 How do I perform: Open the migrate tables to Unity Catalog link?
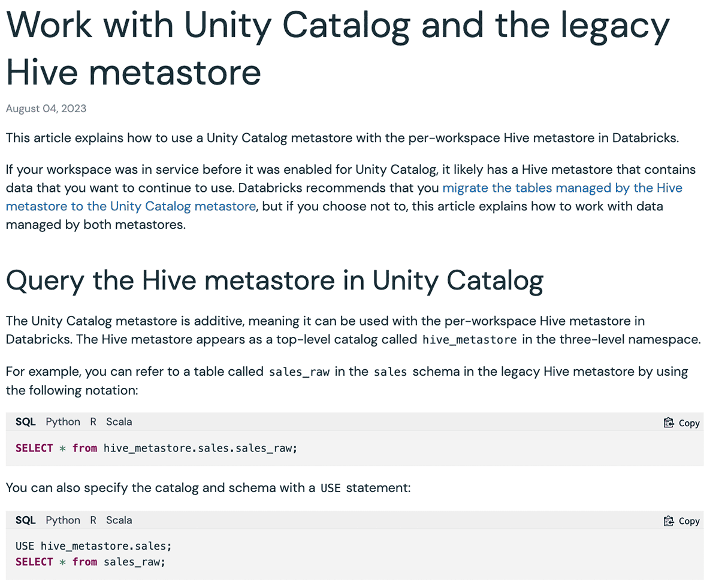pyautogui.click(x=562, y=188)
